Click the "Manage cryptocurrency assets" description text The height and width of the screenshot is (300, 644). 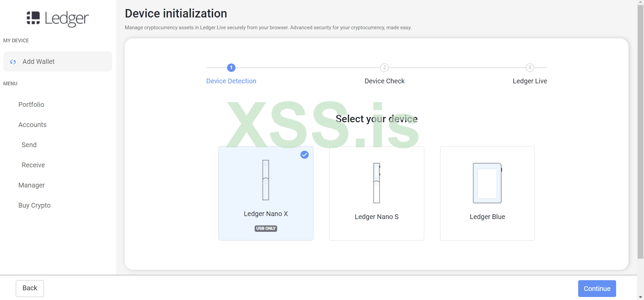(268, 28)
